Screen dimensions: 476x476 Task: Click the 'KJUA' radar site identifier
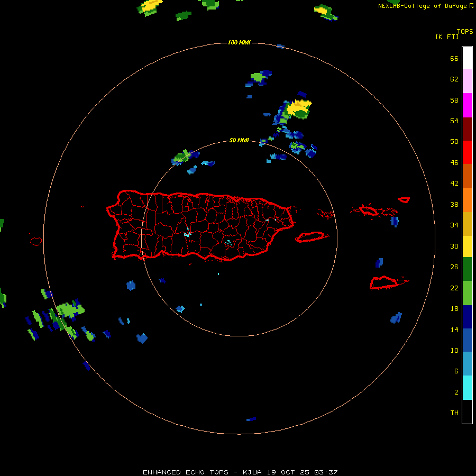252,472
